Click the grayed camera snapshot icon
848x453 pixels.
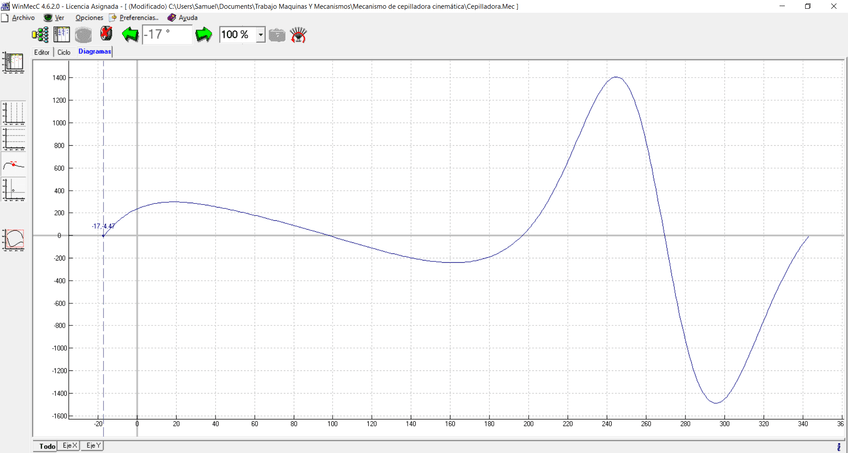point(277,34)
